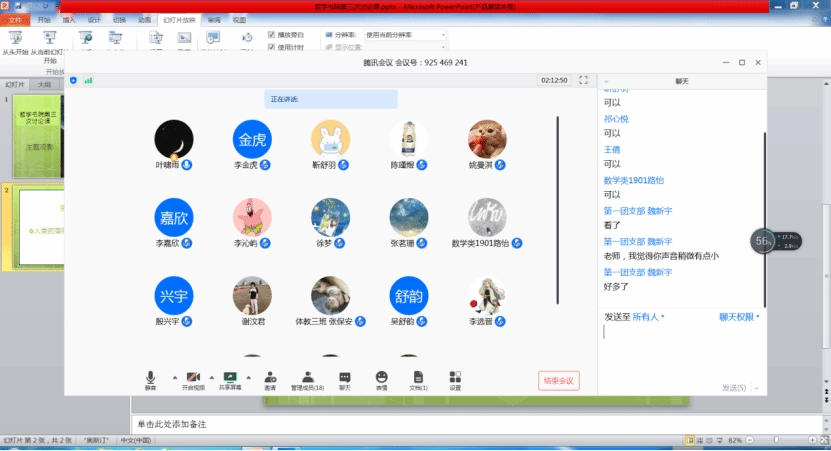The width and height of the screenshot is (831, 451).
Task: Open the 文件 menu tab in PowerPoint
Action: 17,19
